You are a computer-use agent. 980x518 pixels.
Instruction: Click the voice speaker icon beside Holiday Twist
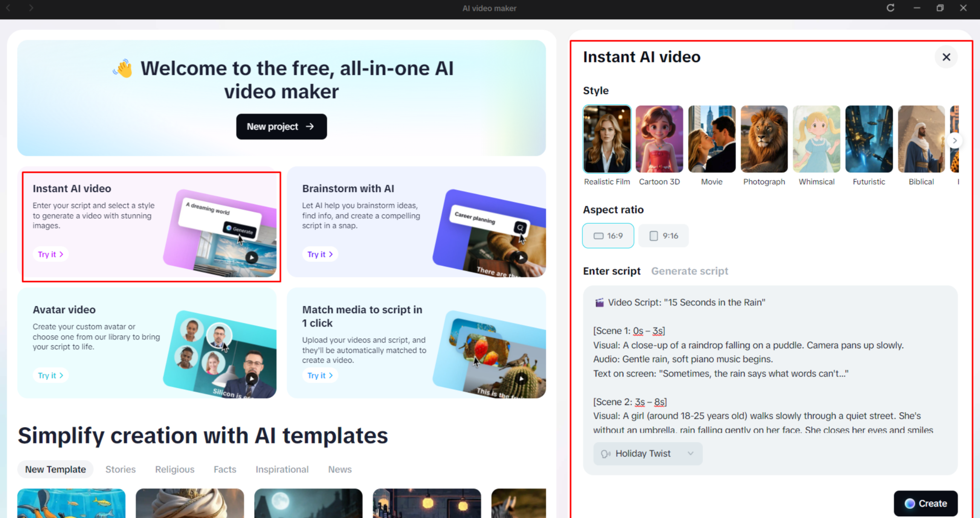[606, 454]
